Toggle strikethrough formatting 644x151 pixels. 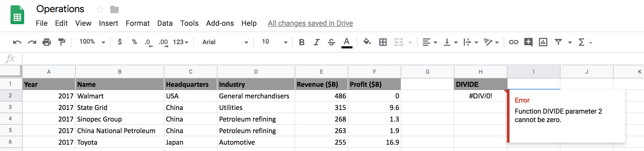[331, 42]
